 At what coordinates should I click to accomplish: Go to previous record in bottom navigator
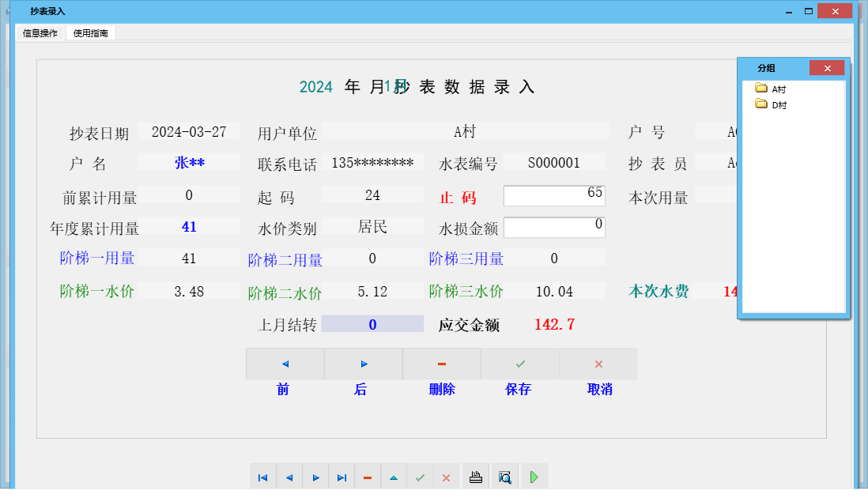[289, 477]
